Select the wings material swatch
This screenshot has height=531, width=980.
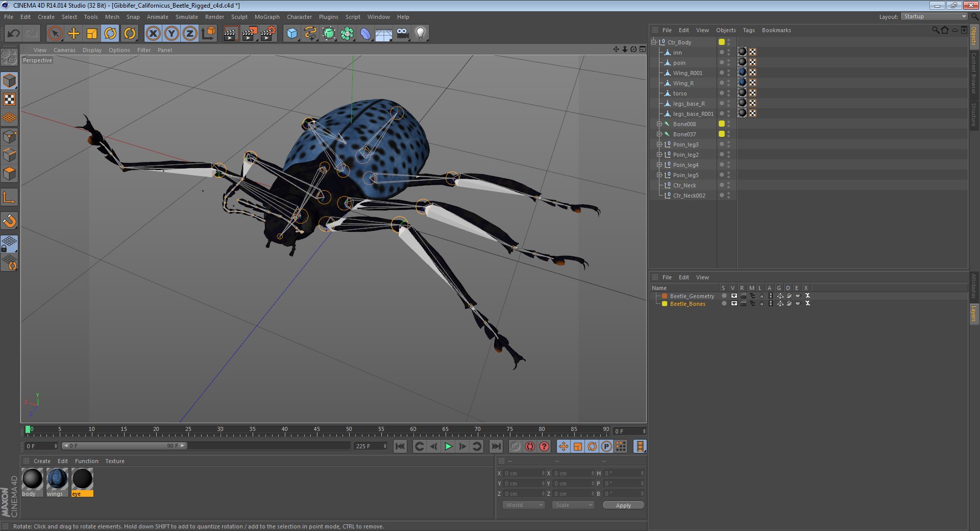[57, 482]
